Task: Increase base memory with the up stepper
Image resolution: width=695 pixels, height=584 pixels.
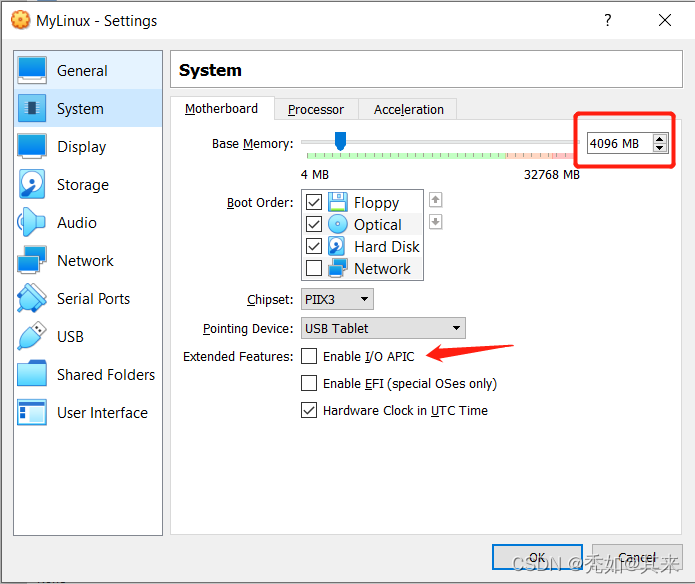Action: pyautogui.click(x=660, y=139)
